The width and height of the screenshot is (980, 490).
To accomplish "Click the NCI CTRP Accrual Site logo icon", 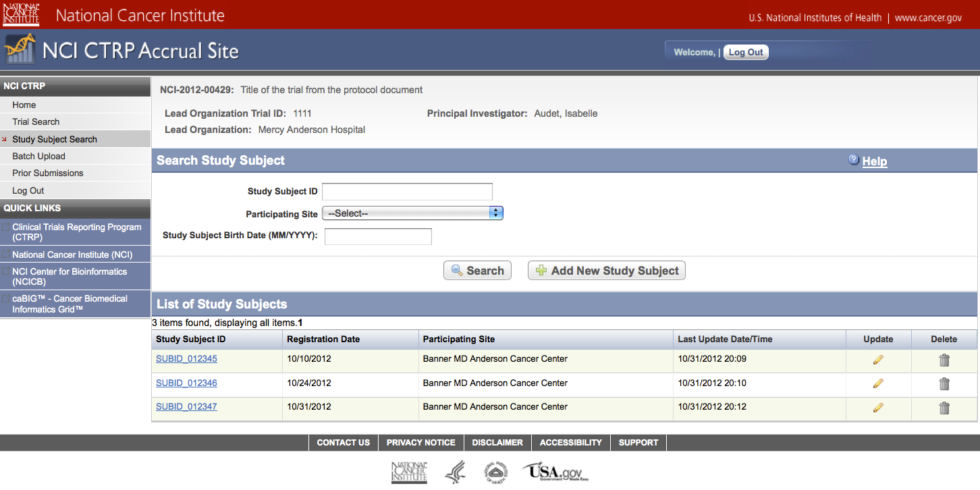I will click(x=20, y=49).
